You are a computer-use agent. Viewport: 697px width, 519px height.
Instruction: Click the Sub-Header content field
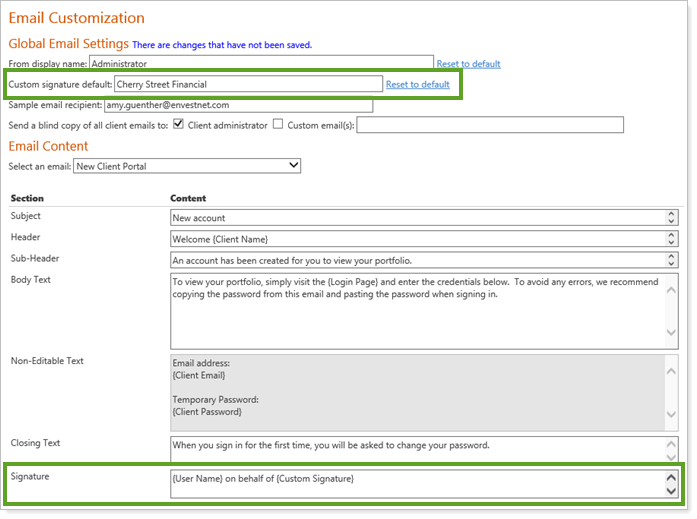417,259
